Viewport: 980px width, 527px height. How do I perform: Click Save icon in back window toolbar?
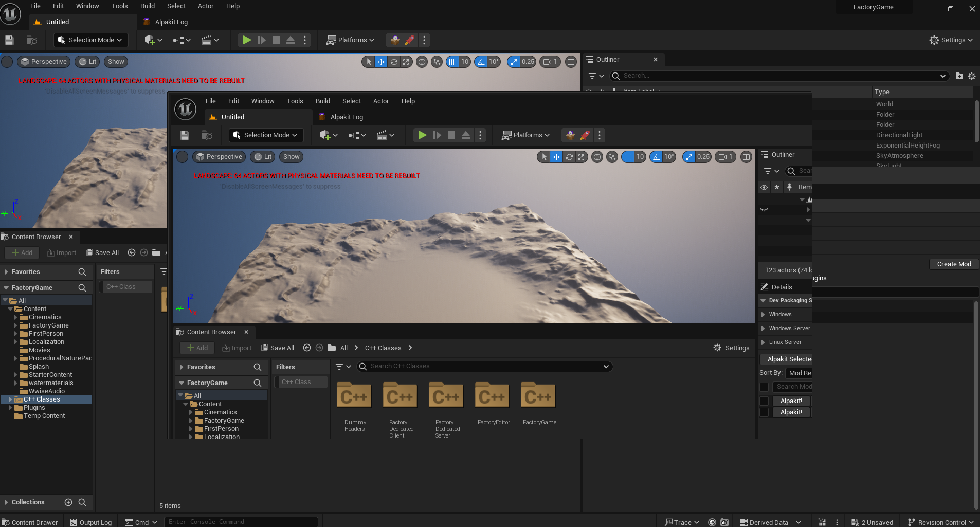point(9,40)
